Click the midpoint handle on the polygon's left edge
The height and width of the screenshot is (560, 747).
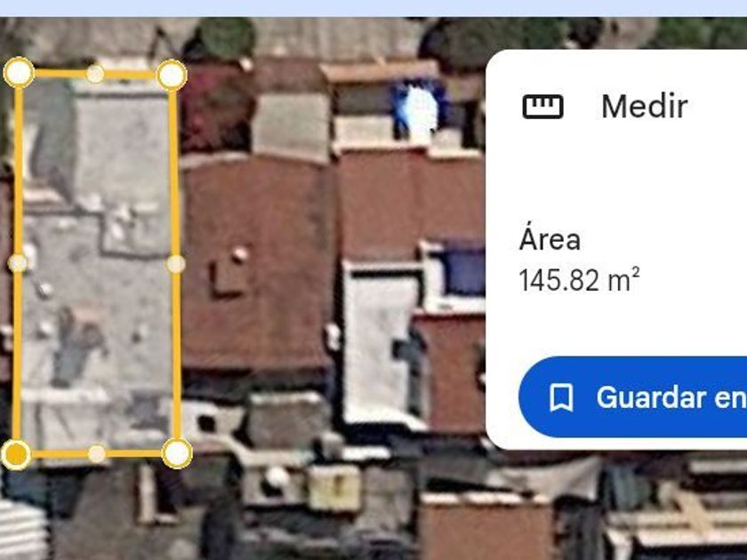tap(18, 263)
